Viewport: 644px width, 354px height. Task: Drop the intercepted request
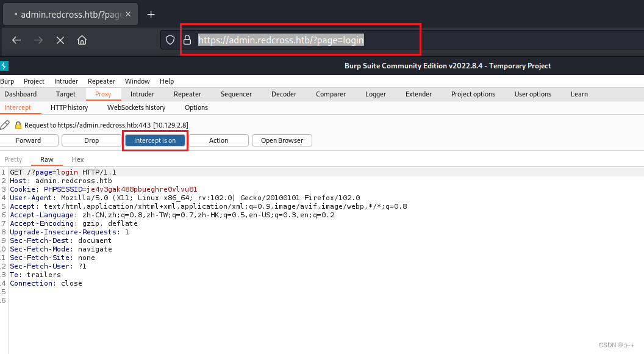[91, 140]
